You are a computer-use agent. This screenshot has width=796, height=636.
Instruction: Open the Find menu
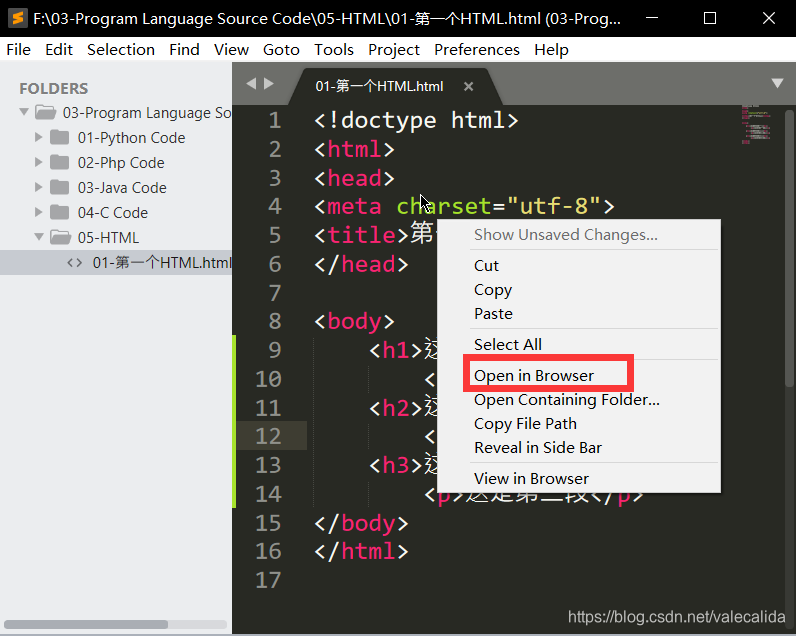pyautogui.click(x=184, y=50)
